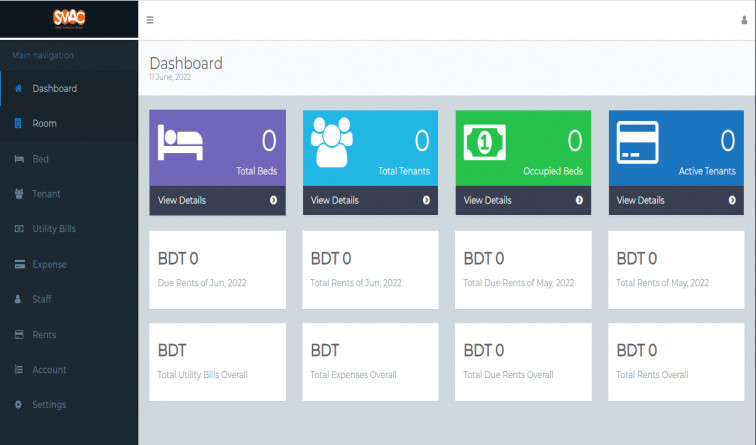Click the date 11 June, 2022
The image size is (756, 445).
click(x=170, y=77)
